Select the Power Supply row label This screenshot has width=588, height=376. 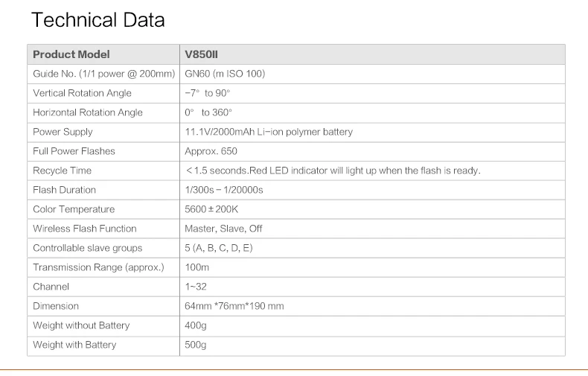(63, 132)
